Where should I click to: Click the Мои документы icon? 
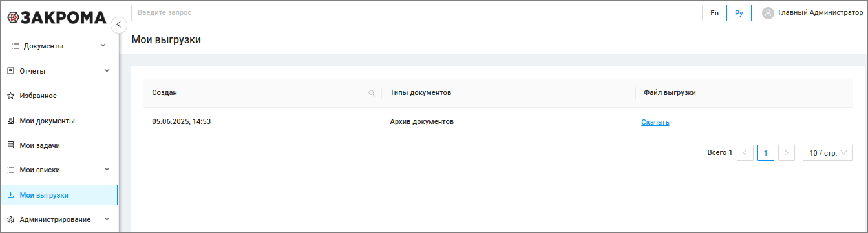[10, 121]
